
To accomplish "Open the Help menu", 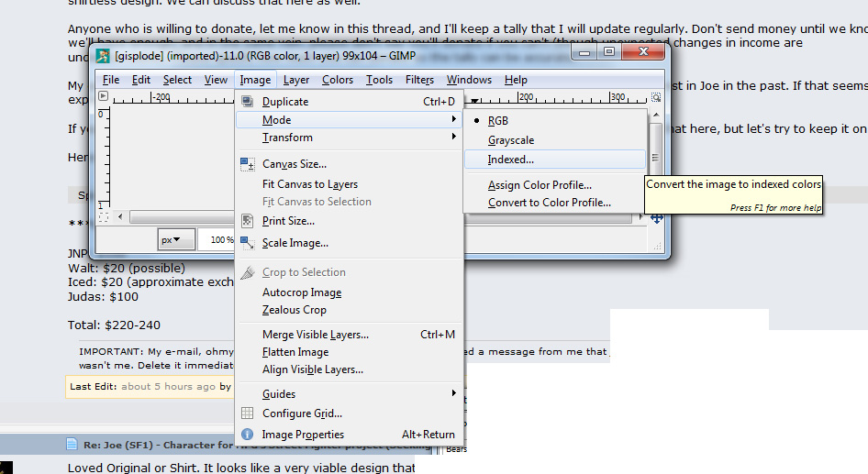I will point(516,80).
